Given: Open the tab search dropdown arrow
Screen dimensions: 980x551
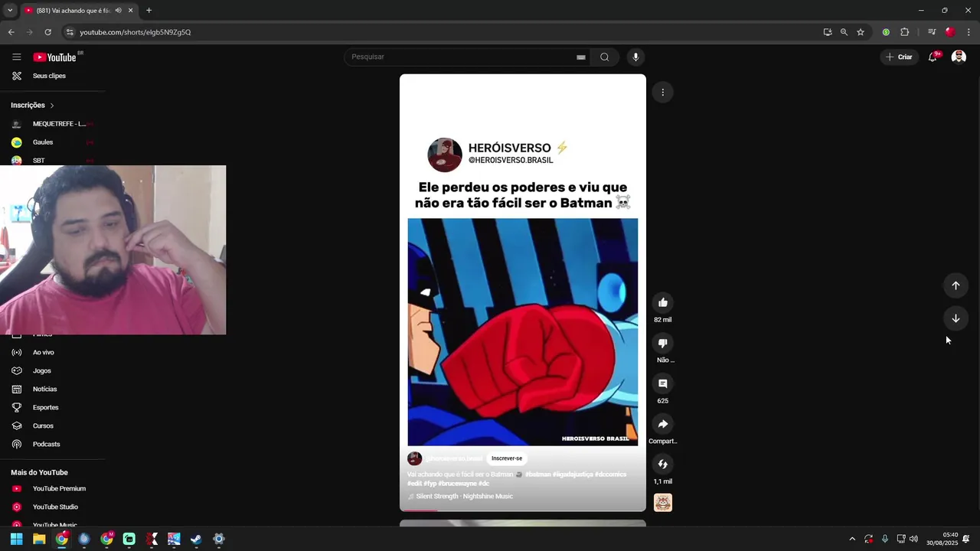Looking at the screenshot, I should 9,11.
